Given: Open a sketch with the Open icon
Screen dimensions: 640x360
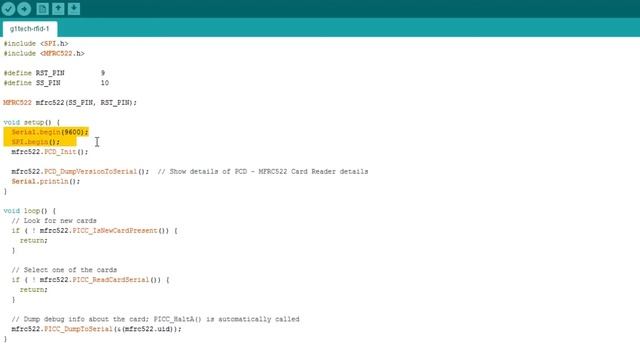Looking at the screenshot, I should (58, 9).
